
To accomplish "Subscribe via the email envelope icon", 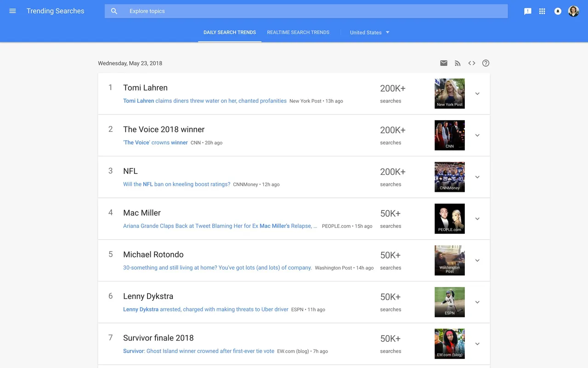I will pyautogui.click(x=444, y=63).
